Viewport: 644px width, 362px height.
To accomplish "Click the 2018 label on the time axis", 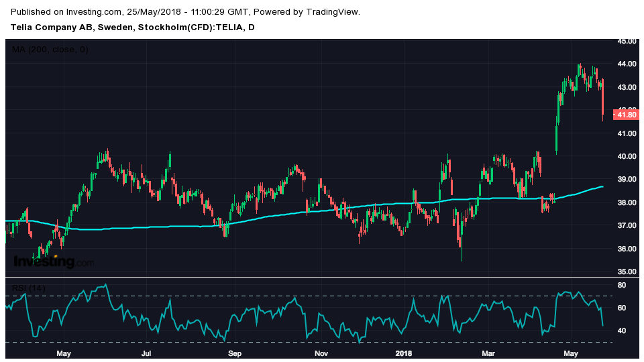I will pyautogui.click(x=403, y=353).
